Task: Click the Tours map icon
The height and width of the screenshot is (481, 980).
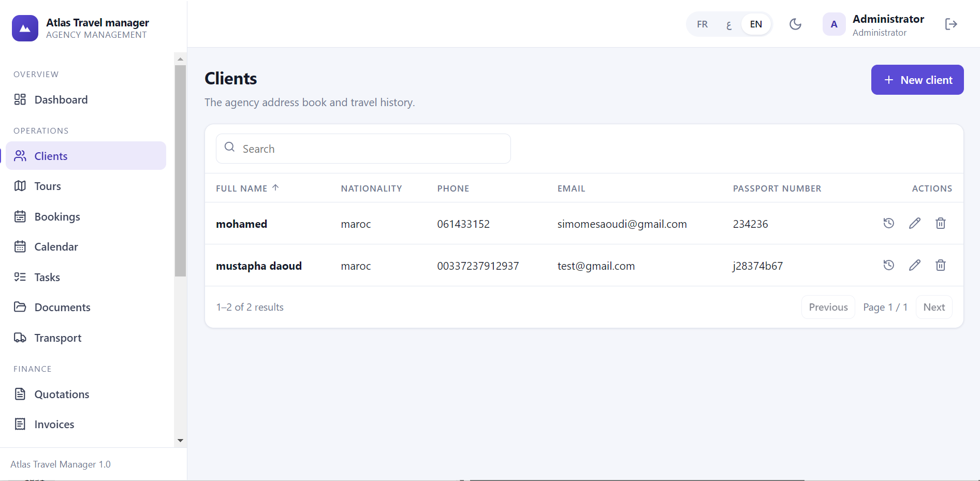Action: 20,186
